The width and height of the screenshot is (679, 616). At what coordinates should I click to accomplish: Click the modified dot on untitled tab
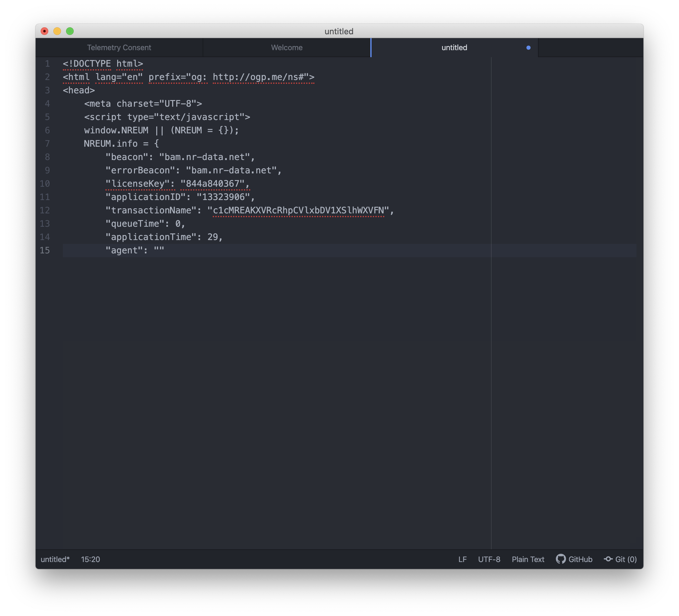coord(528,48)
